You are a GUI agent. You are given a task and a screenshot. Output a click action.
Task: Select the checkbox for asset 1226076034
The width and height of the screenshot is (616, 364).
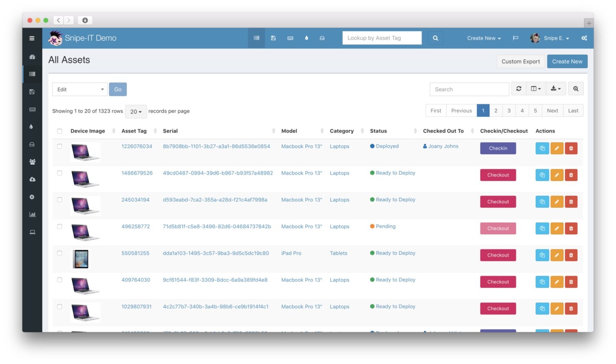pyautogui.click(x=59, y=146)
